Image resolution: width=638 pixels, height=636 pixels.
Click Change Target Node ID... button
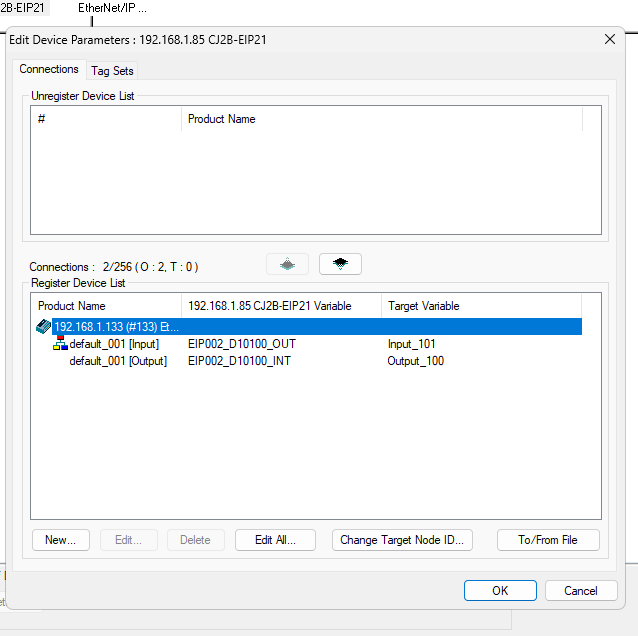[402, 540]
